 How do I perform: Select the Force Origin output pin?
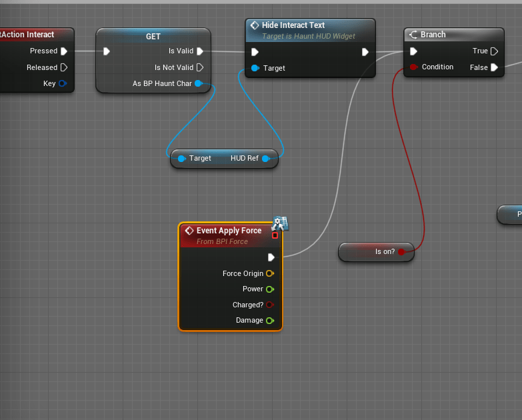[269, 273]
